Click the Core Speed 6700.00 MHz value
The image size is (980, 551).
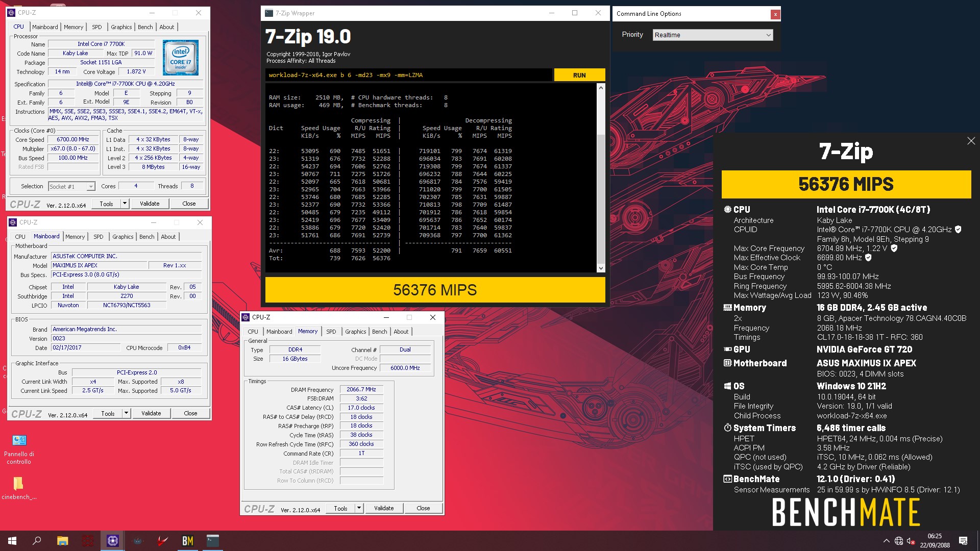[x=73, y=139]
